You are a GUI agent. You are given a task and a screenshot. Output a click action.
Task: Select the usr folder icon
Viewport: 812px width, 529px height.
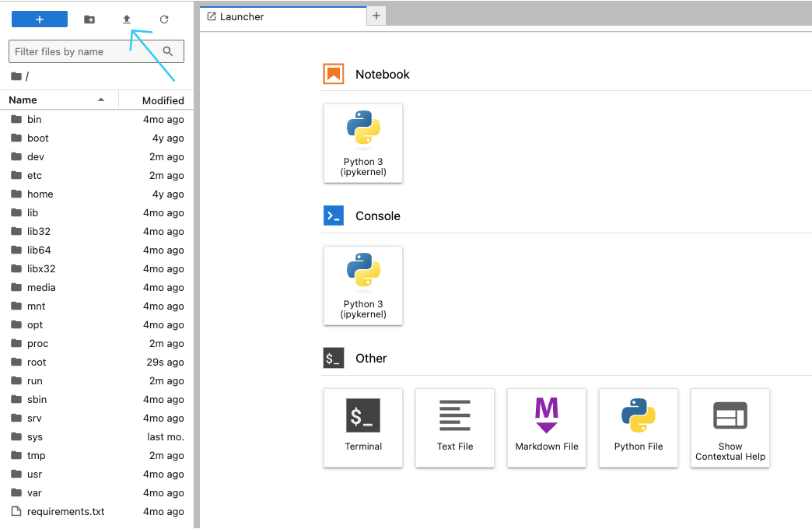tap(16, 474)
